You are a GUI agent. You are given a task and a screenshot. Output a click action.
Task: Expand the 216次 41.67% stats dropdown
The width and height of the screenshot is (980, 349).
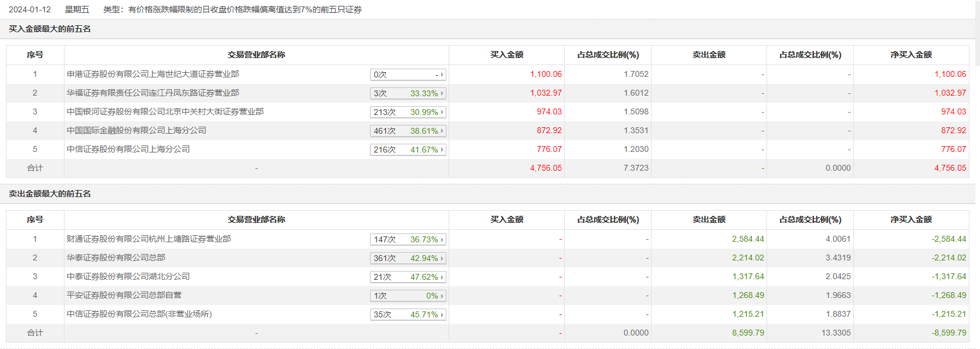pos(408,150)
